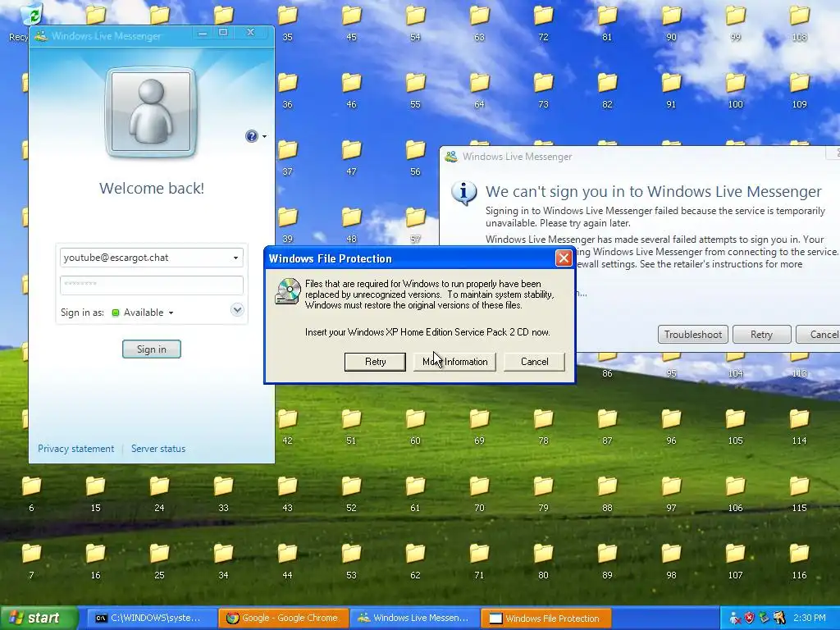Click Retry in the Messenger sign-in error dialog
The image size is (840, 630).
(x=761, y=335)
